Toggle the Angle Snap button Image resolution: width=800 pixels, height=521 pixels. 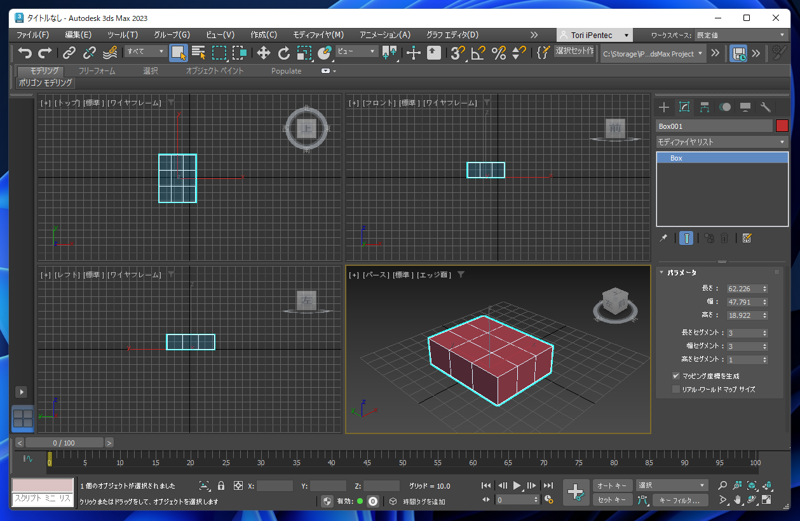[x=478, y=53]
